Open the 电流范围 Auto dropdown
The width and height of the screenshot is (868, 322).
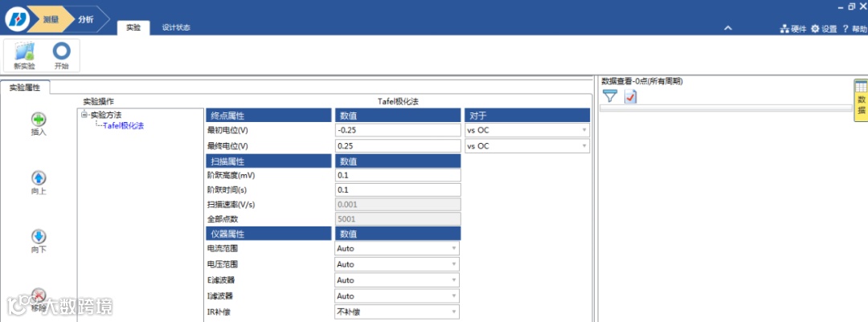pyautogui.click(x=397, y=248)
